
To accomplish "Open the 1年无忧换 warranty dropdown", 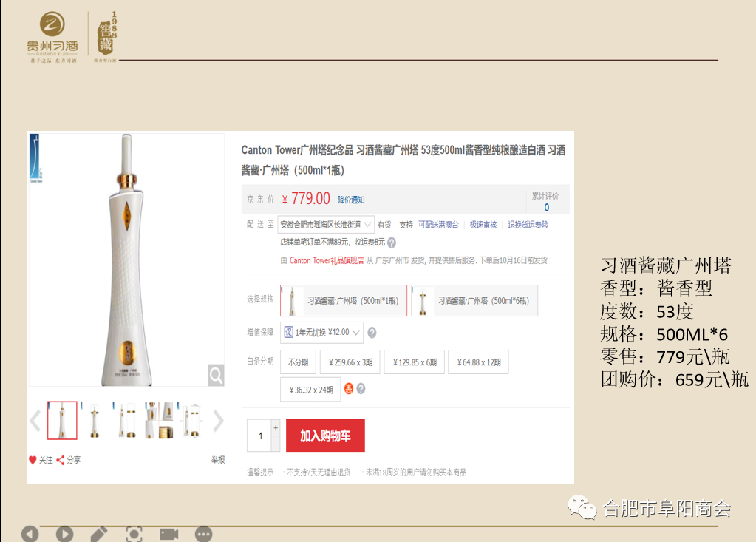I will point(321,332).
